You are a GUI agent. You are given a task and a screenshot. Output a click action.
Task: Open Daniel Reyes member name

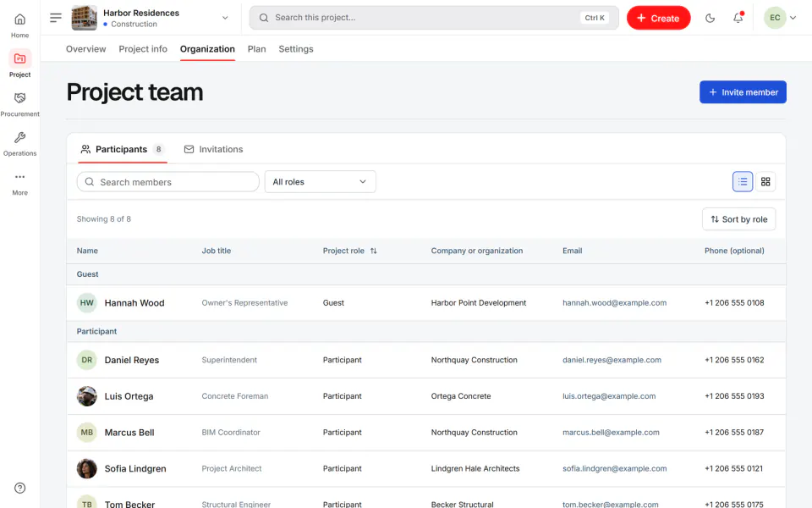(x=132, y=360)
